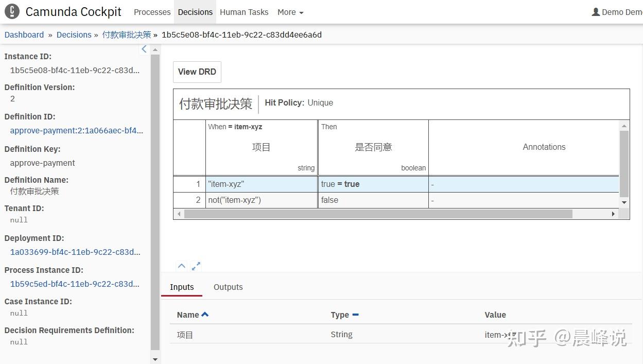This screenshot has width=643, height=364.
Task: Sort by Type column indicator
Action: tap(355, 315)
